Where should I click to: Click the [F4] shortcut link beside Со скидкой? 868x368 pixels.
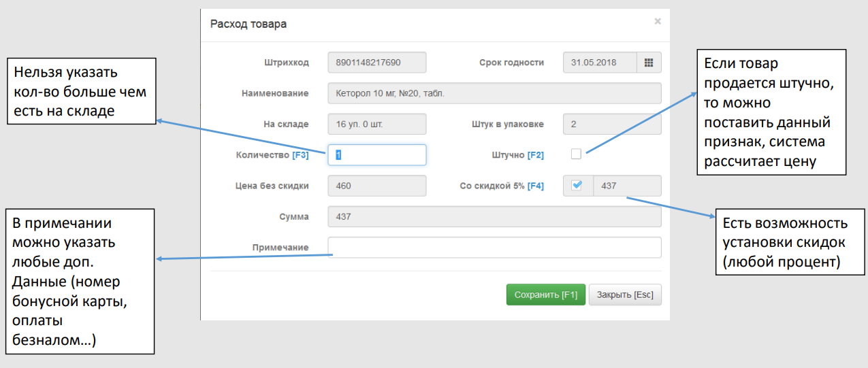coord(536,186)
